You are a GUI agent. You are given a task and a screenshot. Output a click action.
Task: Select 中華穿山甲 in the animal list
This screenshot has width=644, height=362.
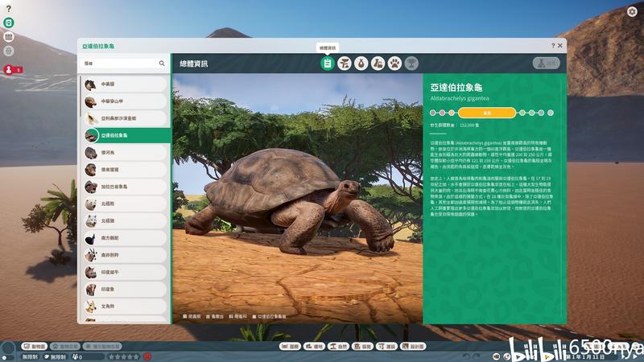[x=125, y=101]
